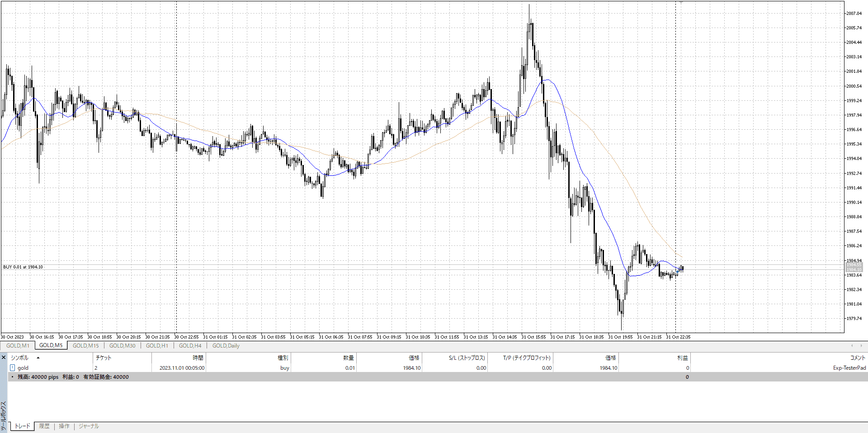Select the BUY 0.01 at 1984.10 order label

(x=23, y=267)
